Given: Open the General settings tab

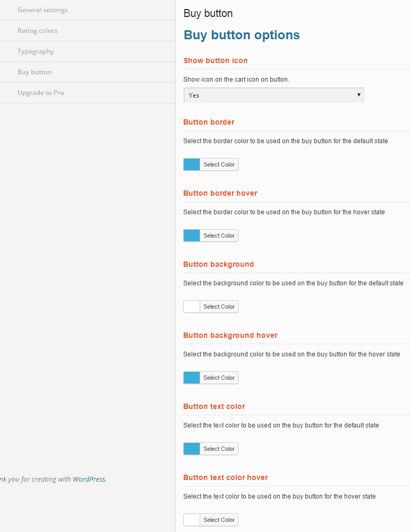Looking at the screenshot, I should click(88, 10).
